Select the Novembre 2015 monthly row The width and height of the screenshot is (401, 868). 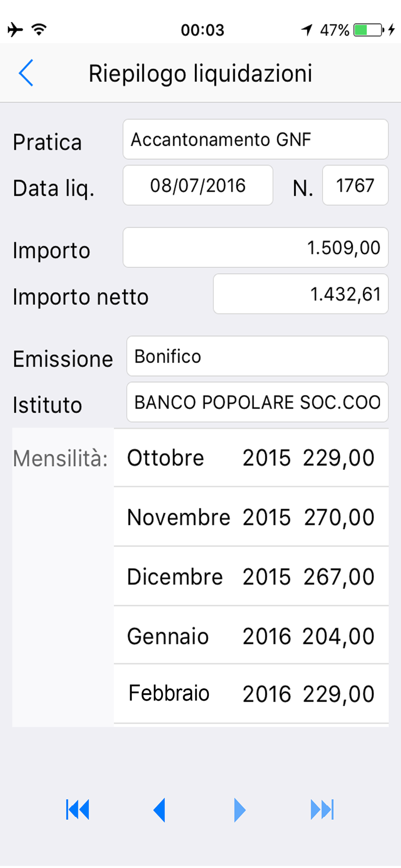(x=251, y=517)
